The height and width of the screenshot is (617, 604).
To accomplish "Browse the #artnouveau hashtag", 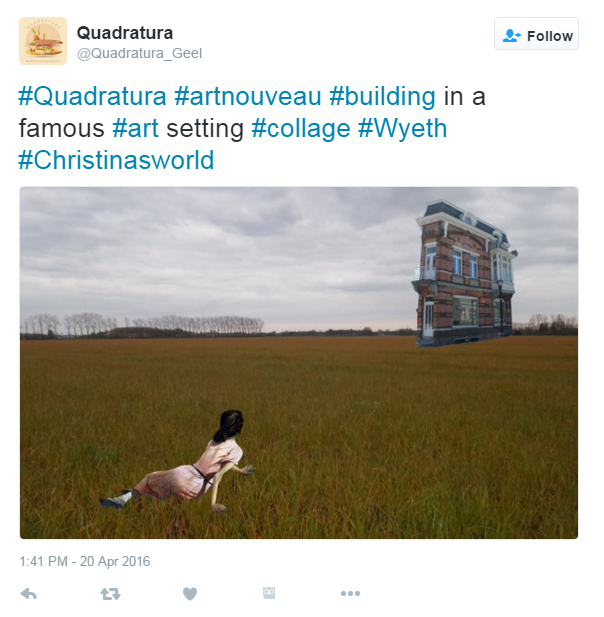I will click(248, 96).
